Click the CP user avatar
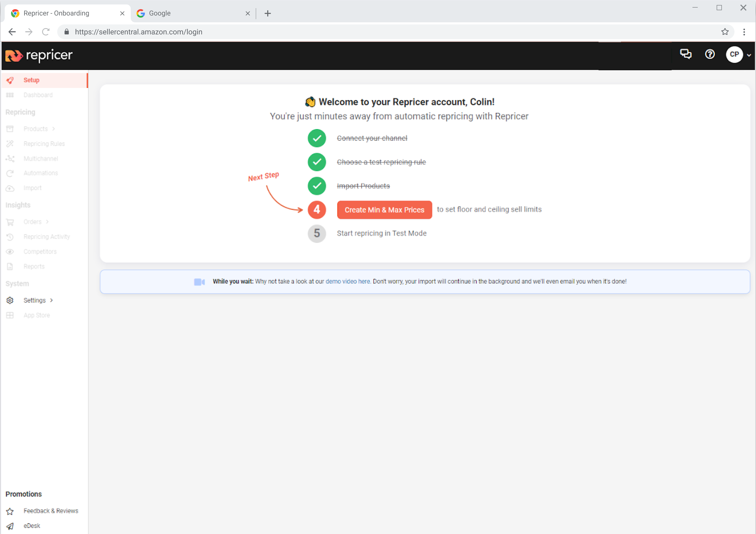Image resolution: width=756 pixels, height=534 pixels. 734,54
